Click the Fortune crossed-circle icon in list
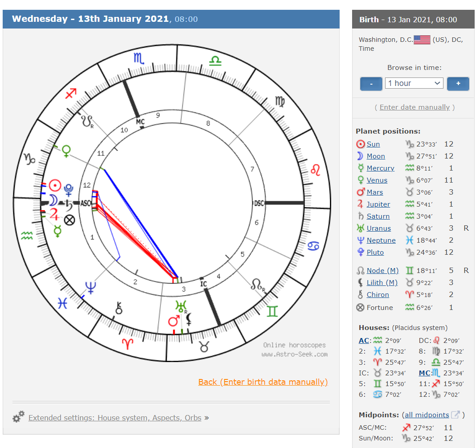 (x=360, y=308)
